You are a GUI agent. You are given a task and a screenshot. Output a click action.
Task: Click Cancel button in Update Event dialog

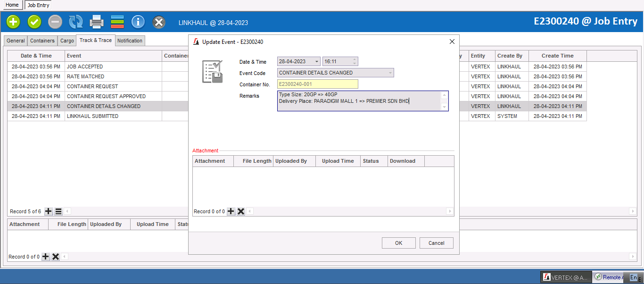click(437, 243)
